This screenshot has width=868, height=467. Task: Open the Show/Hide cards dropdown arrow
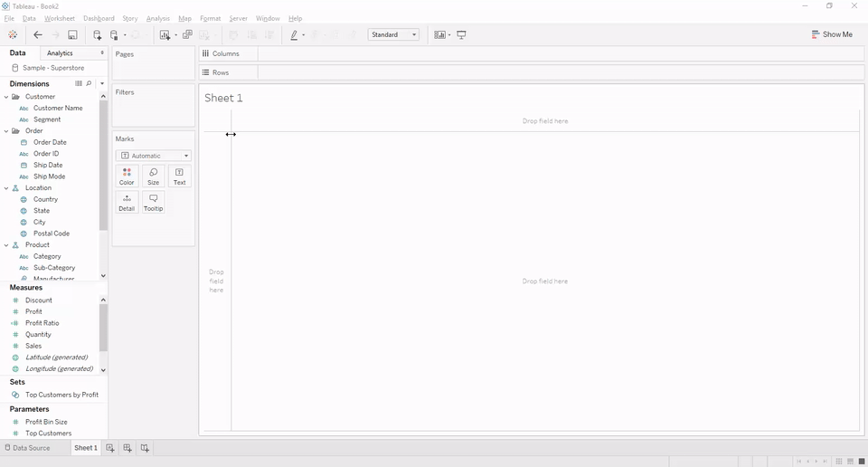pos(449,35)
